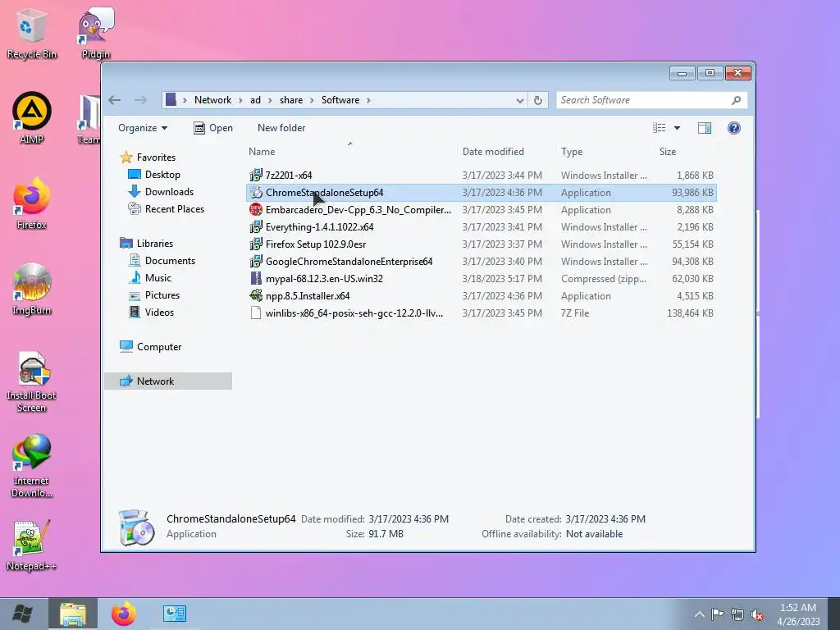Open the Music library
The height and width of the screenshot is (630, 840).
click(x=150, y=277)
